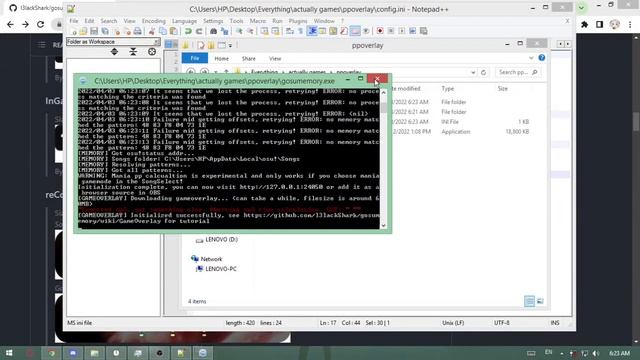The image size is (640, 360).
Task: Open Notepad++ taskbar button
Action: click(x=181, y=353)
